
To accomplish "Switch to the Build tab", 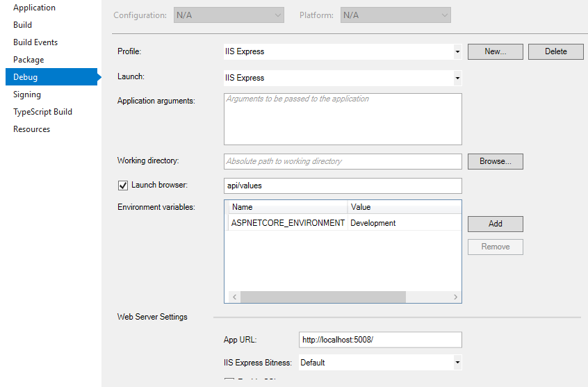I will [23, 25].
